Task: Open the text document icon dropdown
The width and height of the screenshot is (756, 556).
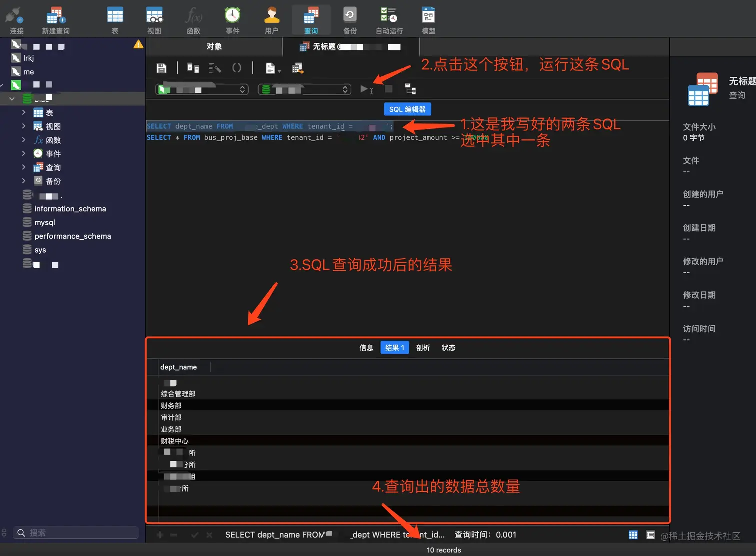Action: point(273,68)
